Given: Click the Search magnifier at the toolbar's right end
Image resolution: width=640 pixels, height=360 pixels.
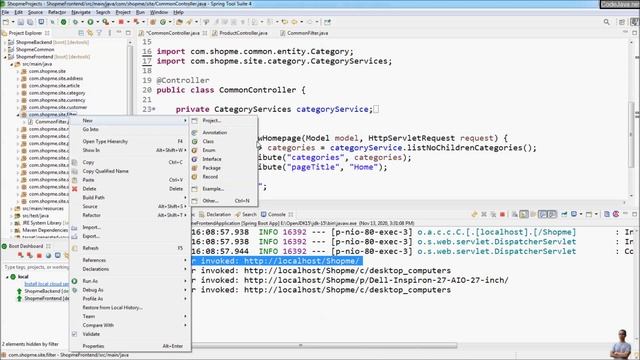Looking at the screenshot, I should (x=607, y=22).
